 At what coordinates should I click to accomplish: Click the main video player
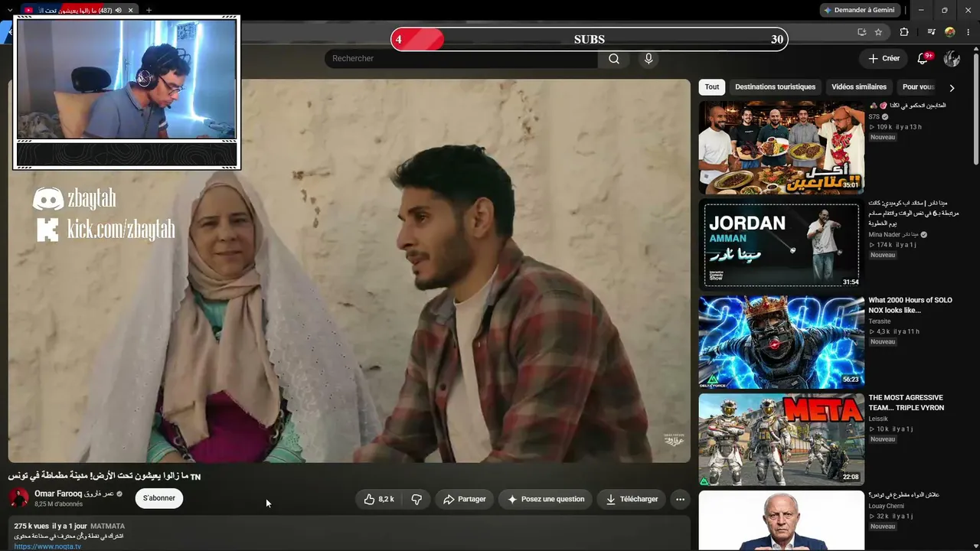pyautogui.click(x=349, y=271)
